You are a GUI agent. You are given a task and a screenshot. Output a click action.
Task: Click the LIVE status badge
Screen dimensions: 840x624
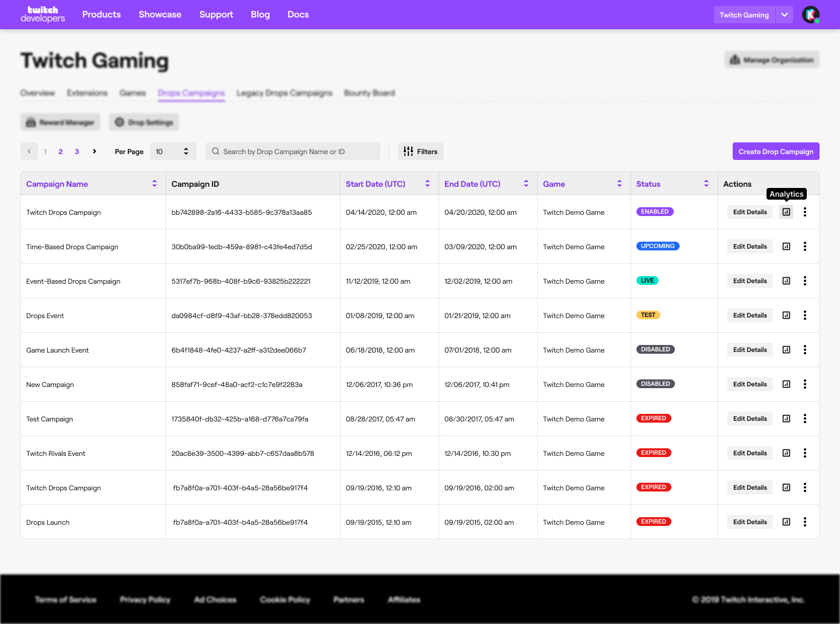pos(647,281)
